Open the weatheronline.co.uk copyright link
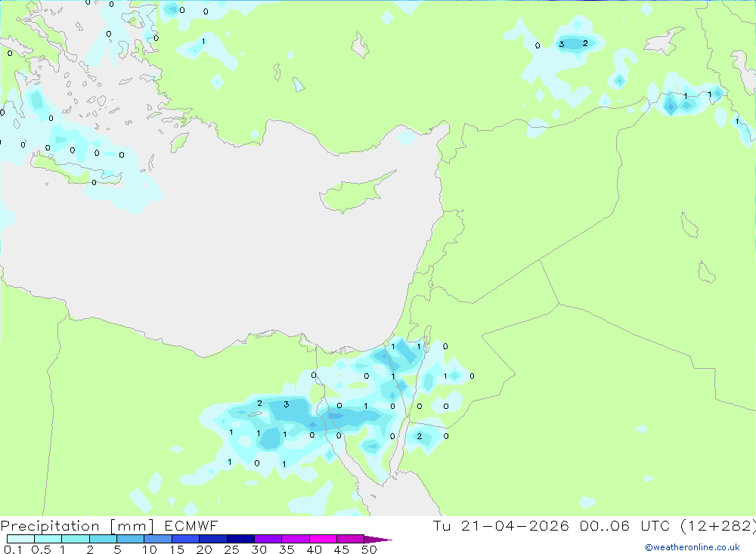 point(692,547)
